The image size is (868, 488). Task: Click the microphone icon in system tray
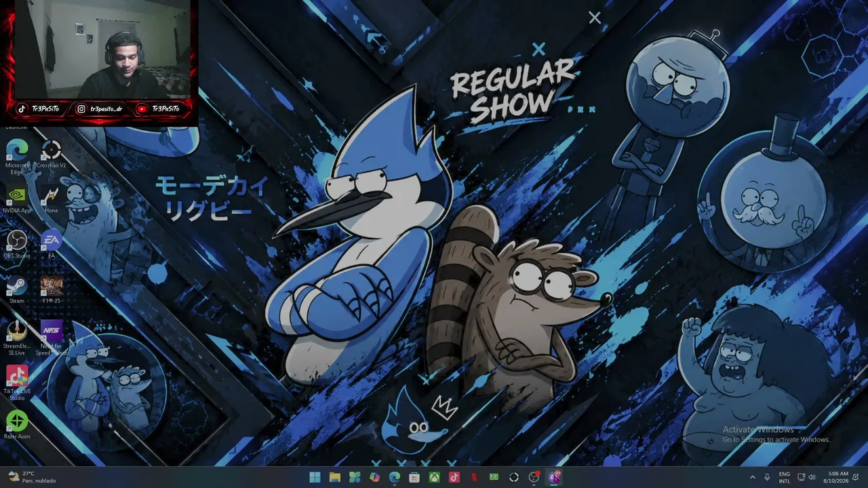pos(767,477)
